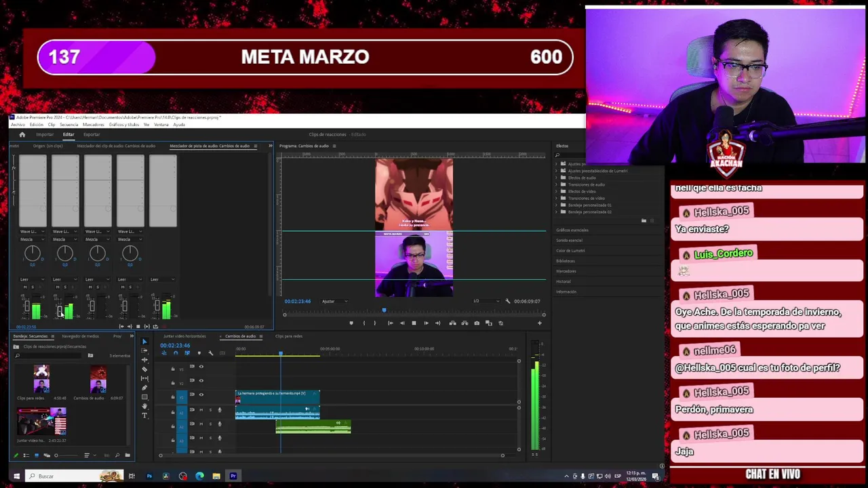The image size is (868, 488).
Task: Select Cambios de audio sequence thumbnail
Action: (x=98, y=380)
